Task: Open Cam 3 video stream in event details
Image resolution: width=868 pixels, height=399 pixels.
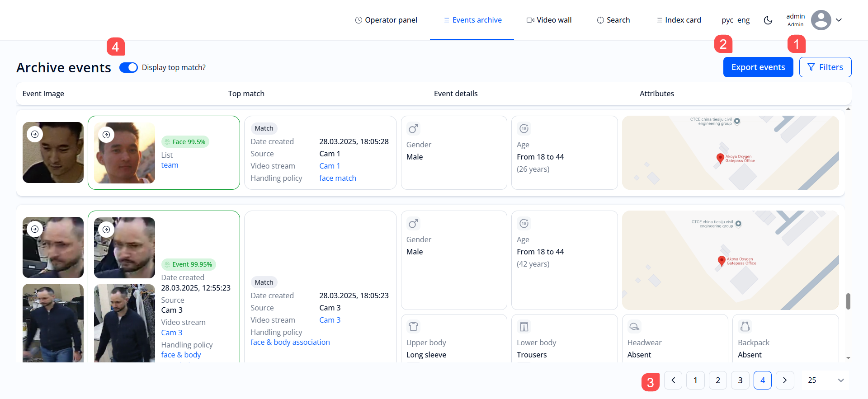Action: coord(330,320)
